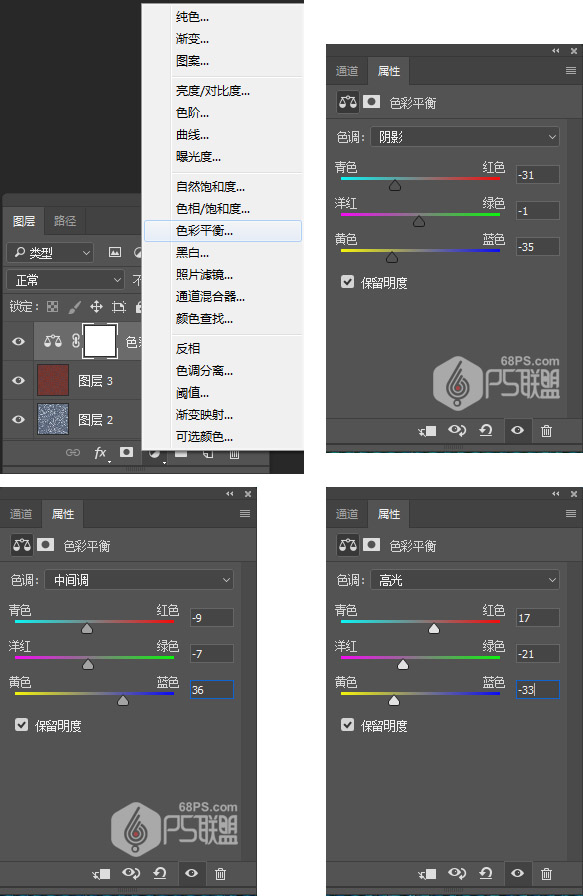The height and width of the screenshot is (896, 583).
Task: Choose 色彩平衡... from the adjustment menu
Action: [223, 231]
